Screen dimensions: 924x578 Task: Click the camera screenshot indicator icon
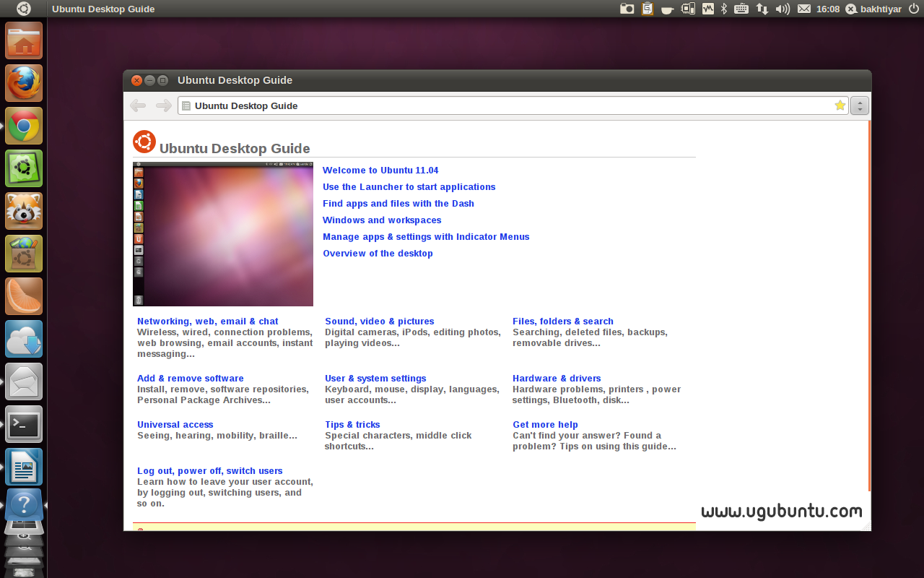point(627,9)
